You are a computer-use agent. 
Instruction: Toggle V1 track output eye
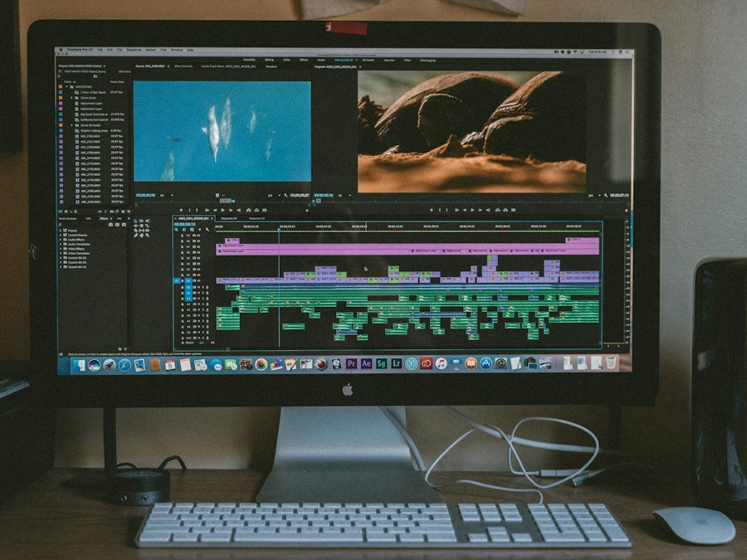pyautogui.click(x=198, y=281)
